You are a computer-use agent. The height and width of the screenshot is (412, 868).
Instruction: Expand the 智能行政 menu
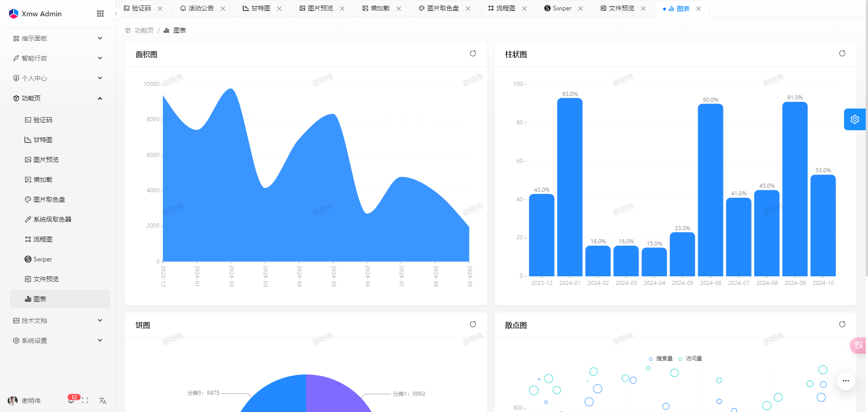point(58,58)
